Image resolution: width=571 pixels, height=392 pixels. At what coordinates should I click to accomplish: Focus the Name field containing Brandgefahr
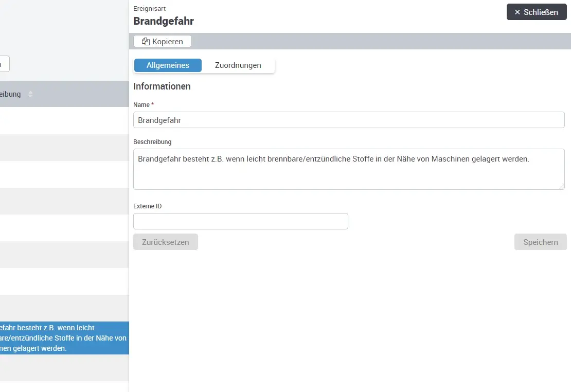[x=349, y=120]
